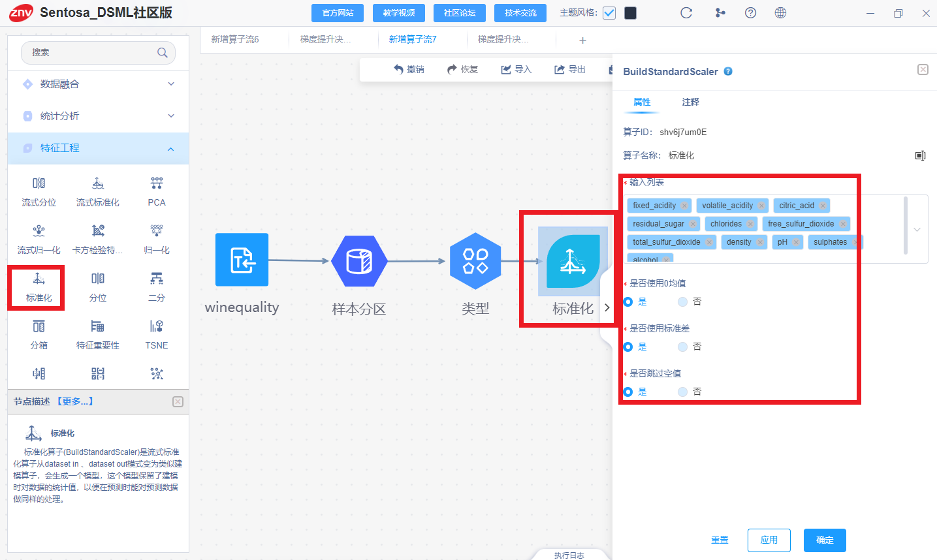Click the 样本分区 node on canvas

[x=359, y=261]
